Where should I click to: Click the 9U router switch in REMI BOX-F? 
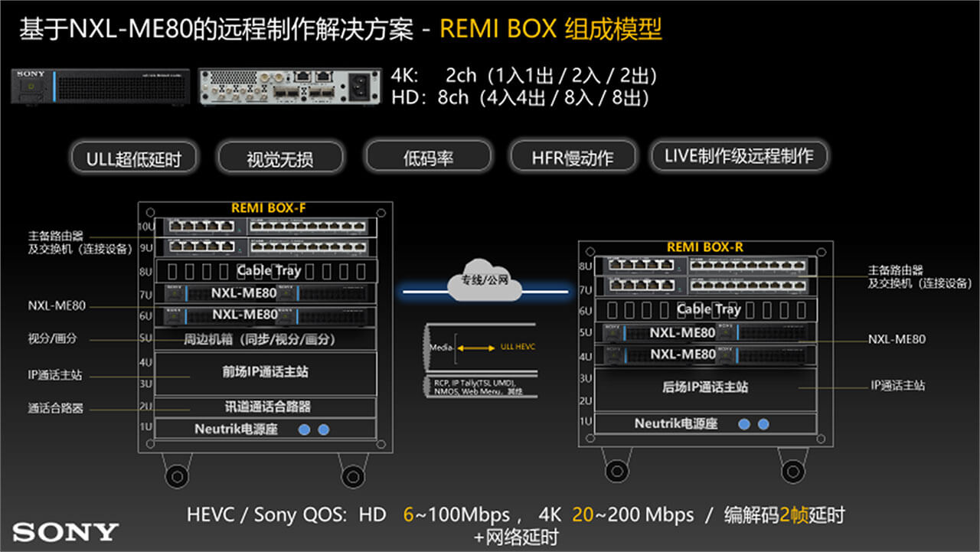(x=266, y=247)
